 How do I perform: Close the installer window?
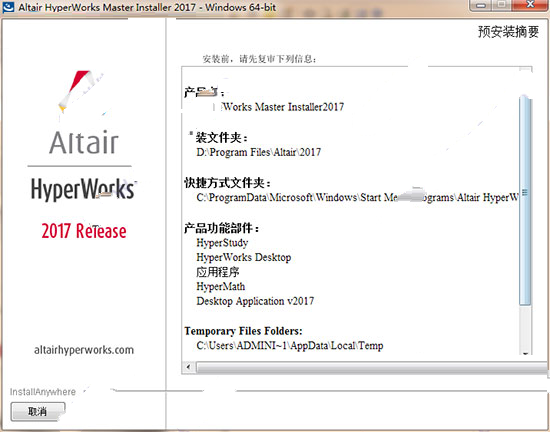(530, 5)
